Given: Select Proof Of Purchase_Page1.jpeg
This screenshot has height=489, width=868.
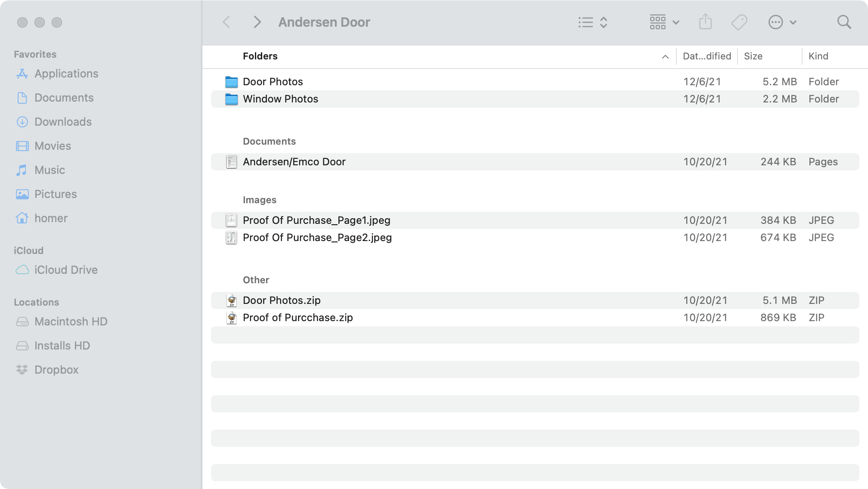Looking at the screenshot, I should pyautogui.click(x=535, y=220).
